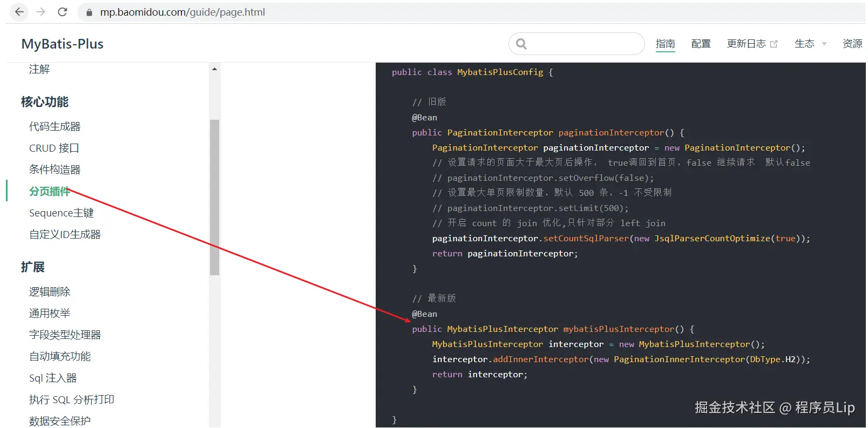
Task: Click the search magnifier icon
Action: [x=521, y=44]
